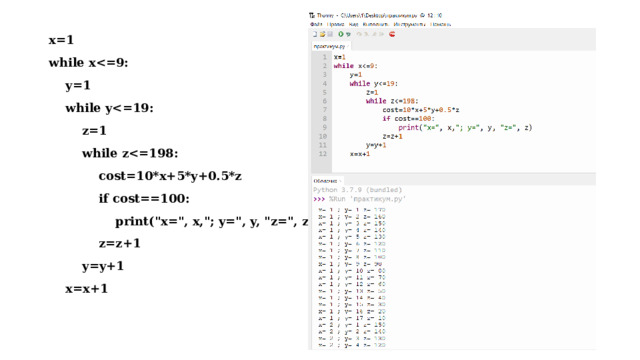
Task: Click editor line 'z=z+1'
Action: click(x=392, y=136)
